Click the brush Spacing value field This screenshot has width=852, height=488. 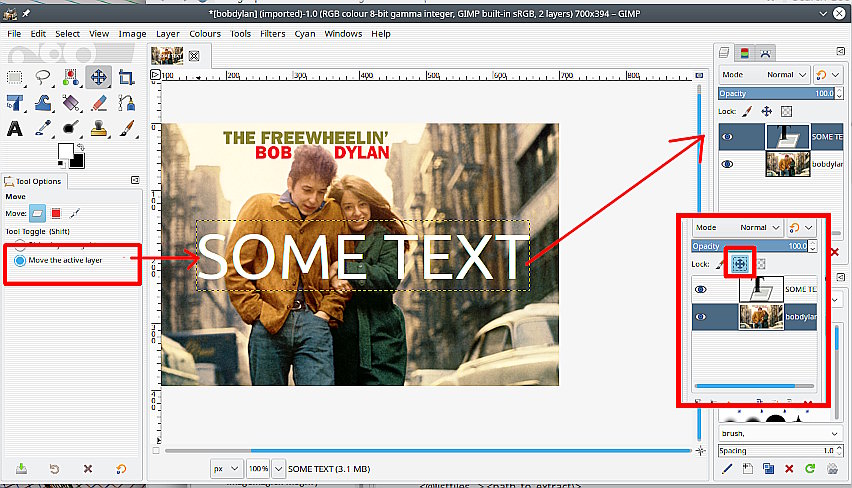[x=790, y=451]
